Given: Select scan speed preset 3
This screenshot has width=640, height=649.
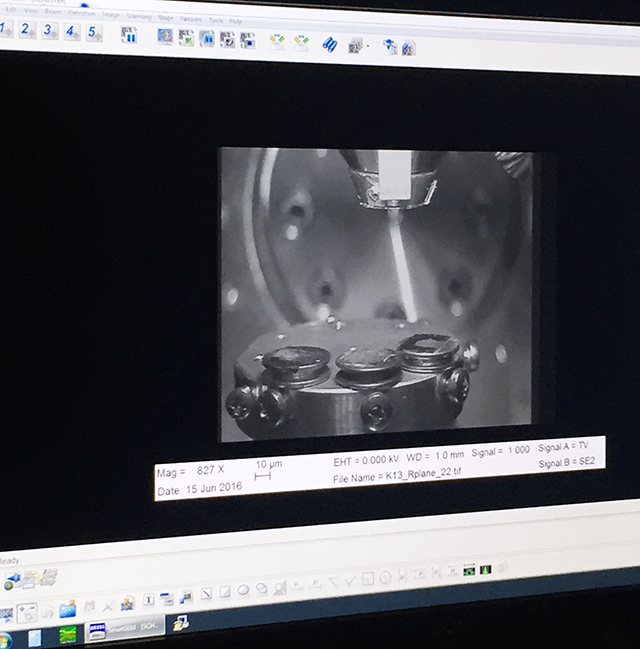Looking at the screenshot, I should [50, 31].
